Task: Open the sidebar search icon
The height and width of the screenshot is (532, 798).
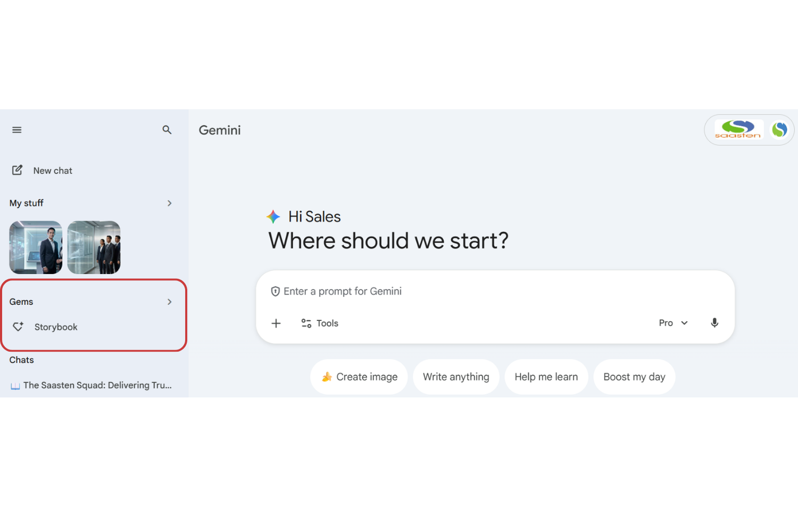Action: [167, 130]
